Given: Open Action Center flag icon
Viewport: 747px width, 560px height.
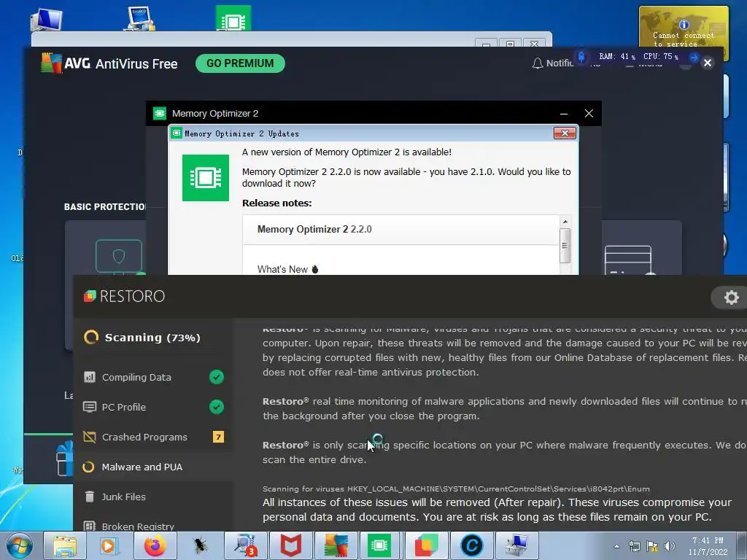Looking at the screenshot, I should [x=651, y=546].
